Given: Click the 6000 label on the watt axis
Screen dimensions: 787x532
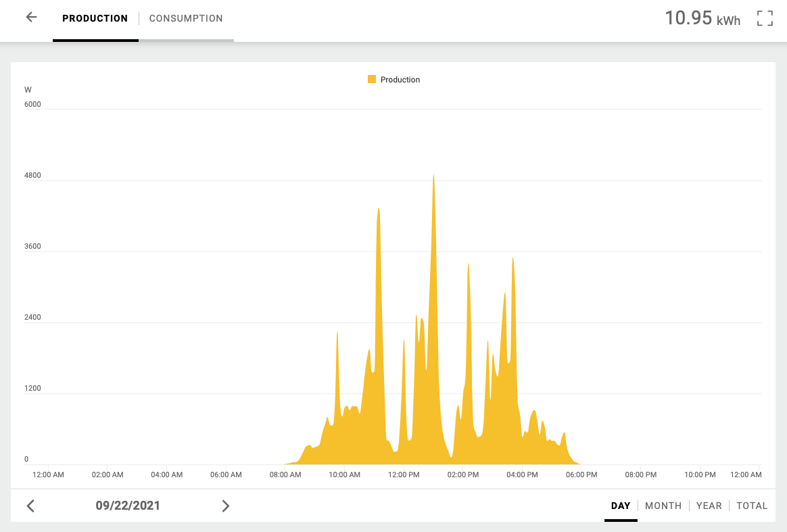Looking at the screenshot, I should (32, 104).
